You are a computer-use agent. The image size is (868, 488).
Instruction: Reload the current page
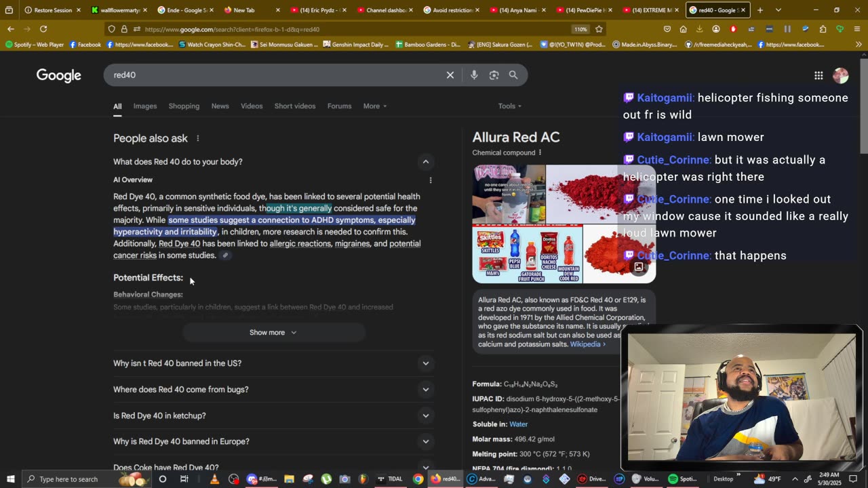(x=43, y=29)
